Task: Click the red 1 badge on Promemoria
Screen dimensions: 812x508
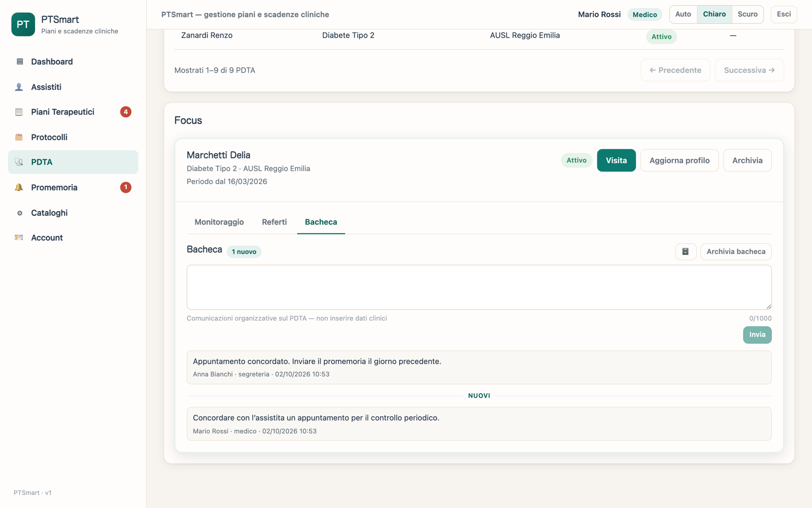Action: pyautogui.click(x=126, y=187)
